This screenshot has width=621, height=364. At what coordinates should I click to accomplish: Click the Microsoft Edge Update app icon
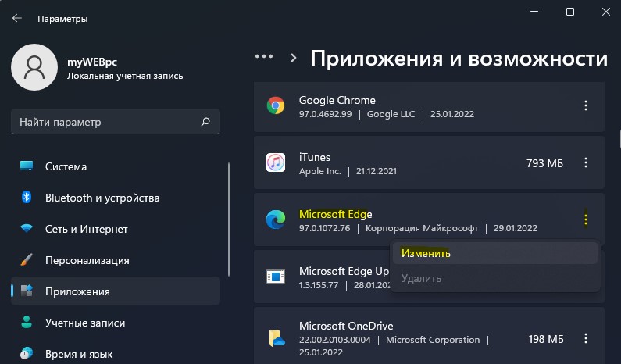pos(276,277)
